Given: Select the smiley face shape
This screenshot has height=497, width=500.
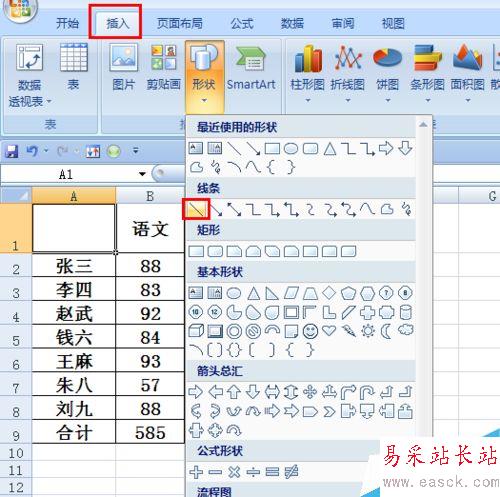Looking at the screenshot, I should point(310,331).
